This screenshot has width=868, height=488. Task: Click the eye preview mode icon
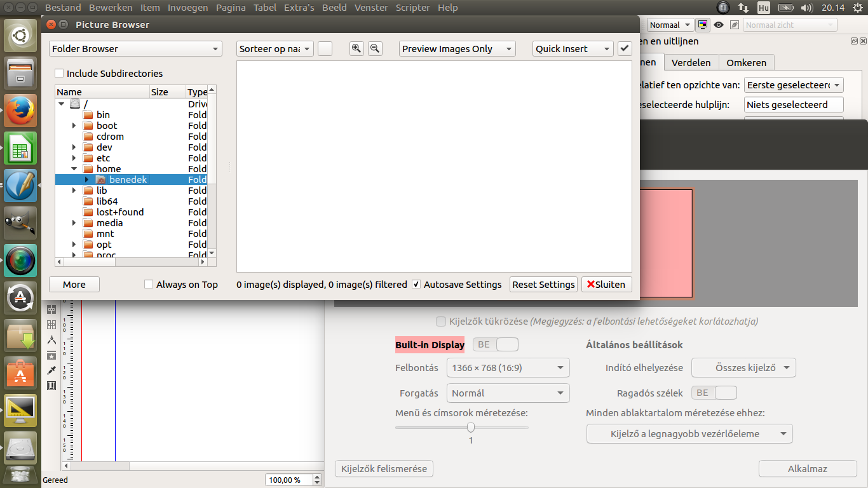point(719,25)
